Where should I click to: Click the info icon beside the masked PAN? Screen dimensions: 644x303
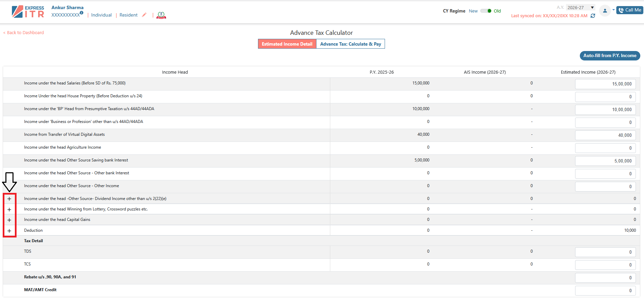82,13
